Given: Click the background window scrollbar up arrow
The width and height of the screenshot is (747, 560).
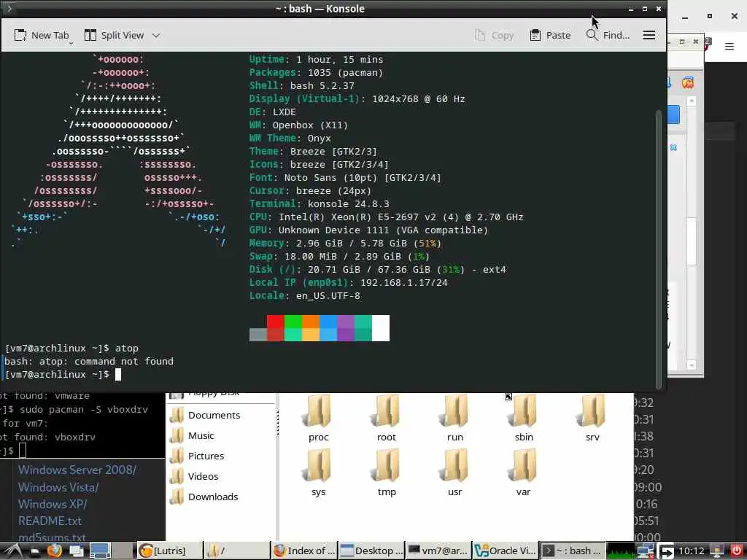Looking at the screenshot, I should pyautogui.click(x=692, y=101).
